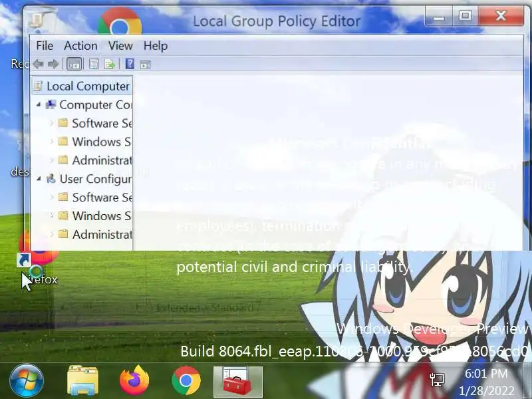The image size is (532, 399).
Task: Expand Windows Settings under User Configuration
Action: pyautogui.click(x=52, y=215)
